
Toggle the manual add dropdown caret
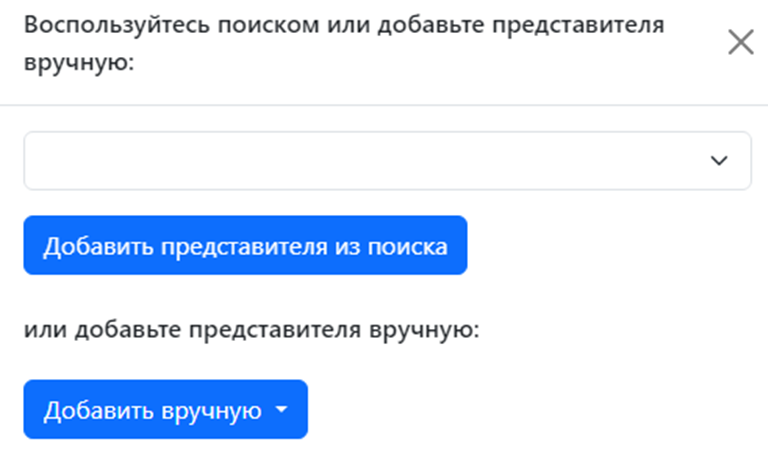click(281, 410)
